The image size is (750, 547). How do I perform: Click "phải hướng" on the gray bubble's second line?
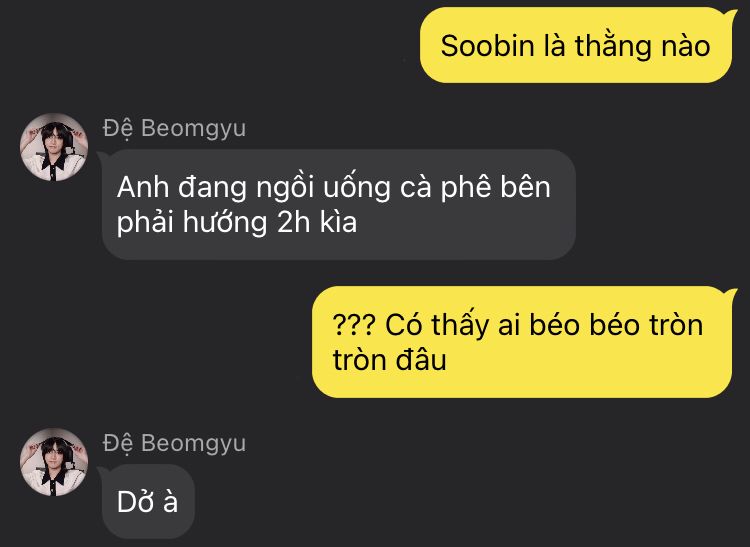pyautogui.click(x=192, y=224)
